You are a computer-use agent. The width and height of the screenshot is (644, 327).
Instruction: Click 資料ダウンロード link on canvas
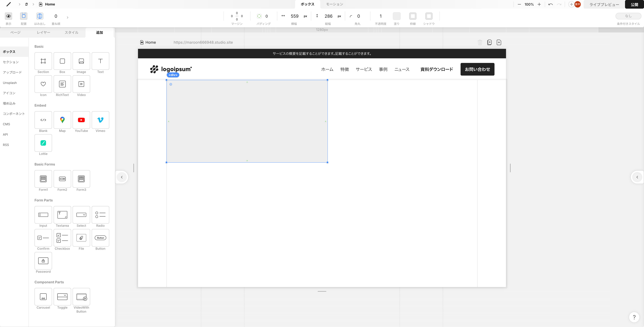point(437,69)
